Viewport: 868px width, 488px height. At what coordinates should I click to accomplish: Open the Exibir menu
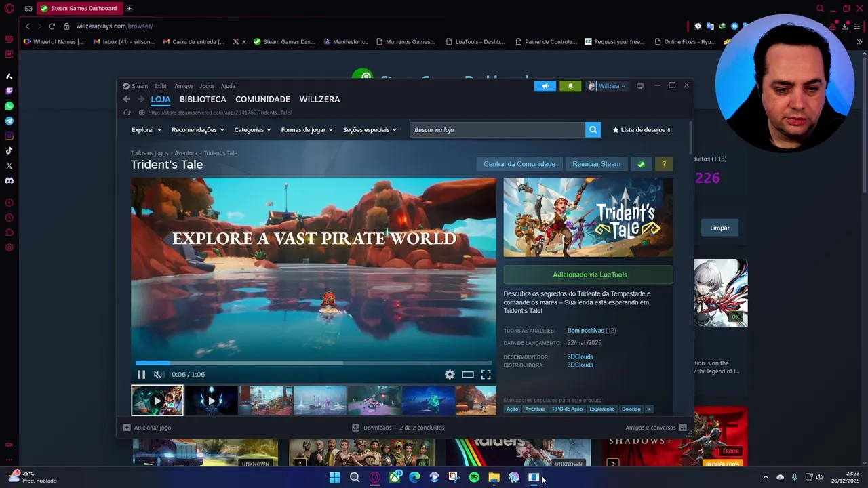(161, 86)
